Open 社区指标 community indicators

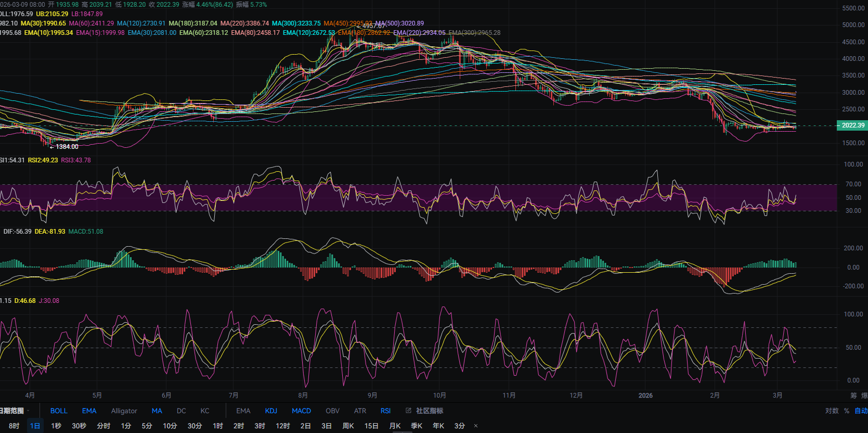430,411
